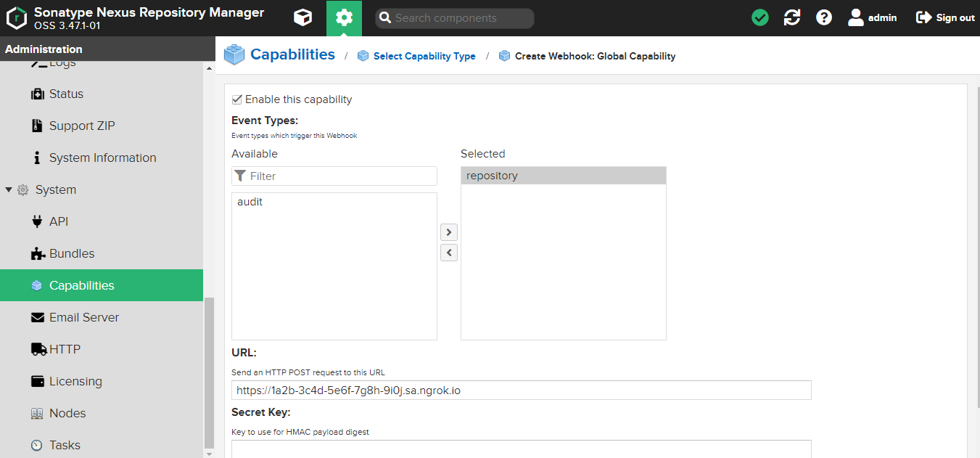
Task: Collapse the System tree section
Action: 9,189
